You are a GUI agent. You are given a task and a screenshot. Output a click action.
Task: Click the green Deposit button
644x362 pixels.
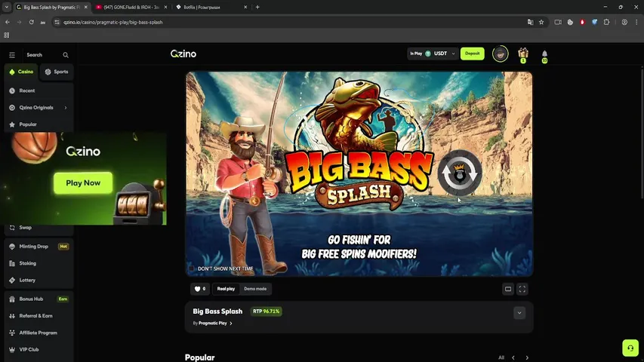click(473, 54)
